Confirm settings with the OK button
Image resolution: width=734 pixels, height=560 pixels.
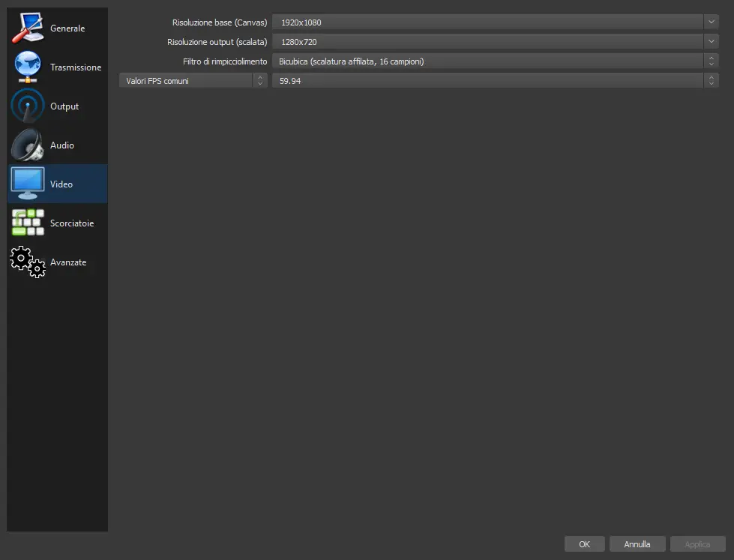[584, 544]
